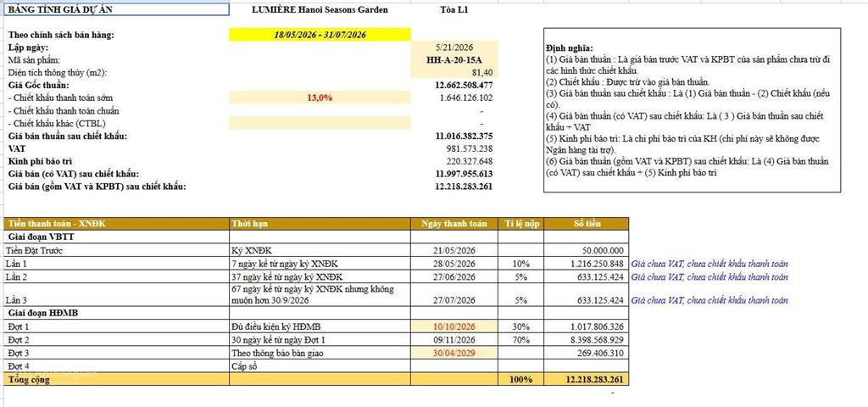Viewport: 868px width, 407px height.
Task: Select the 'Định nghĩa' definitions text box
Action: [692, 109]
